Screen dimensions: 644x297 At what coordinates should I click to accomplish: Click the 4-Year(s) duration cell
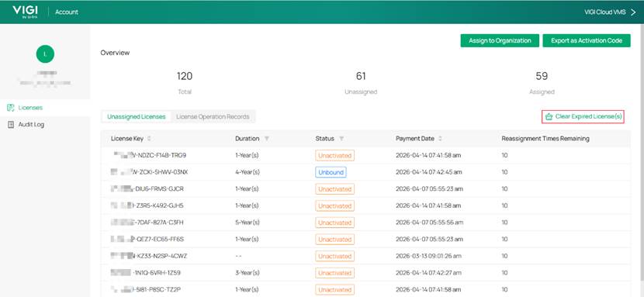coord(248,172)
